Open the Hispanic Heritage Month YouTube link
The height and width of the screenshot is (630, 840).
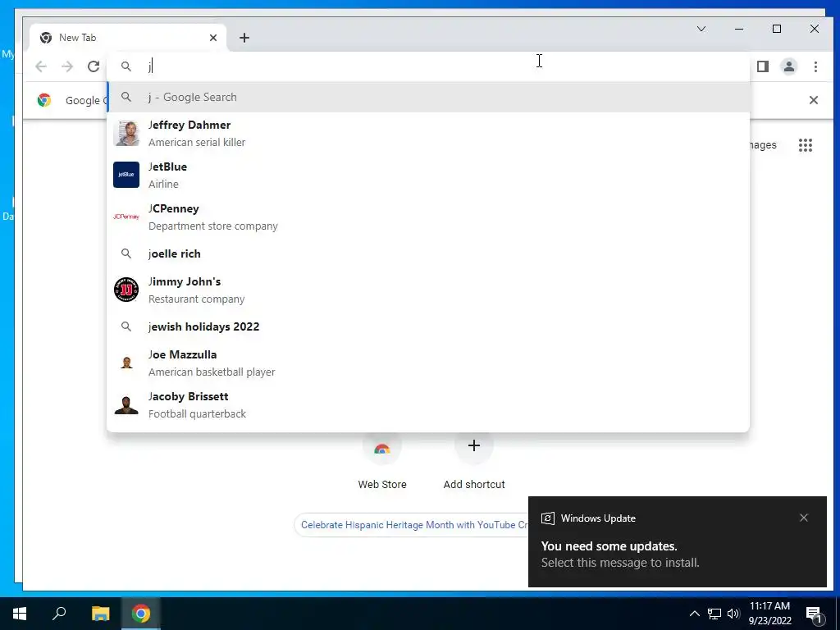point(413,525)
